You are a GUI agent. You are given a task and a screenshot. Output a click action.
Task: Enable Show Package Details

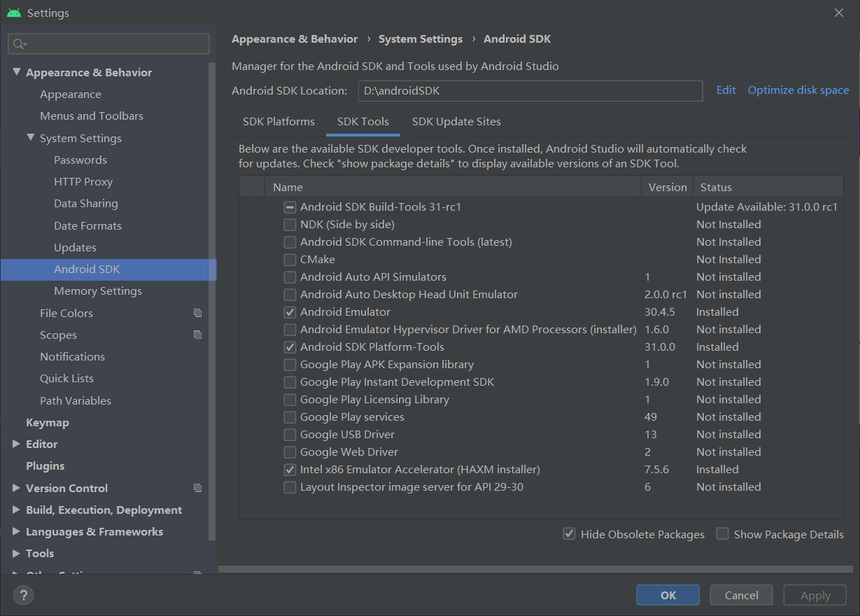722,533
